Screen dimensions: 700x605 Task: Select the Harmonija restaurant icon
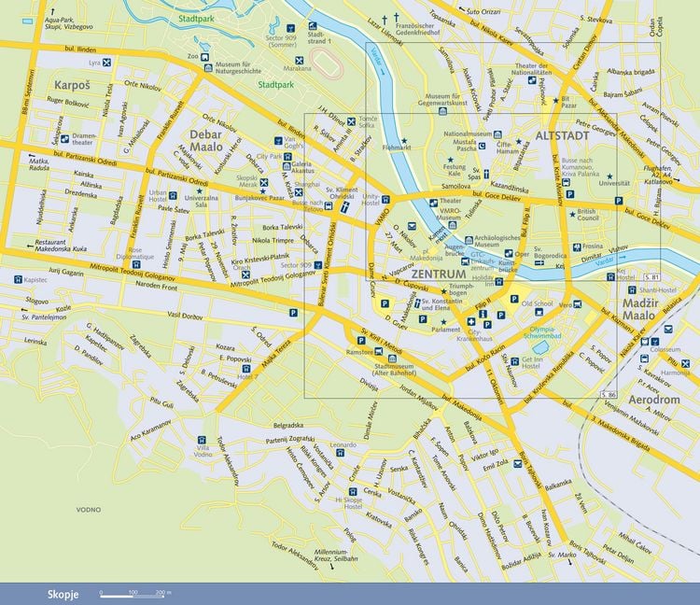coord(685,363)
